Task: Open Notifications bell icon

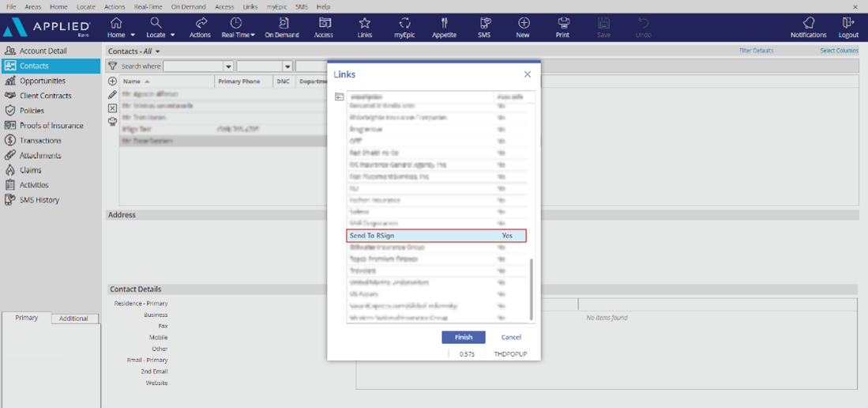Action: (x=808, y=23)
